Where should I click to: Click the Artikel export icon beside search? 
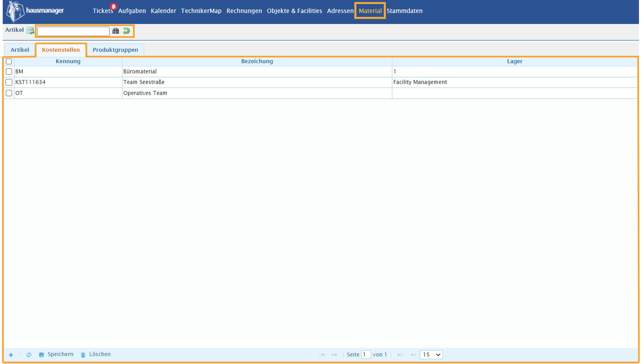(x=30, y=31)
